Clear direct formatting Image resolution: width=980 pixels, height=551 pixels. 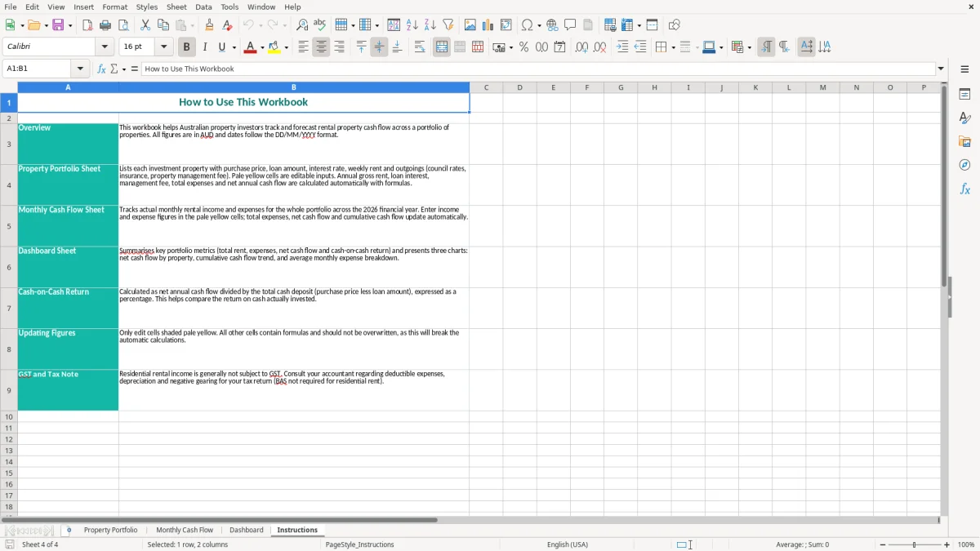click(x=227, y=25)
